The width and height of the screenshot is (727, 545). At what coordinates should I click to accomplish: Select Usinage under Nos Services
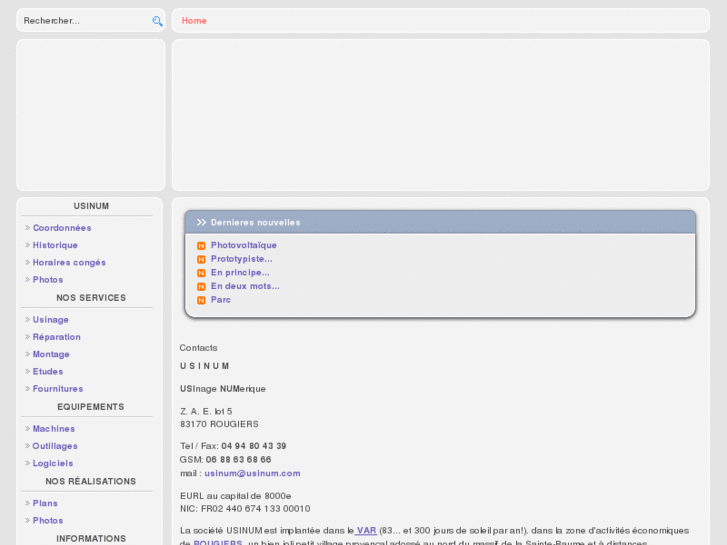tap(51, 320)
